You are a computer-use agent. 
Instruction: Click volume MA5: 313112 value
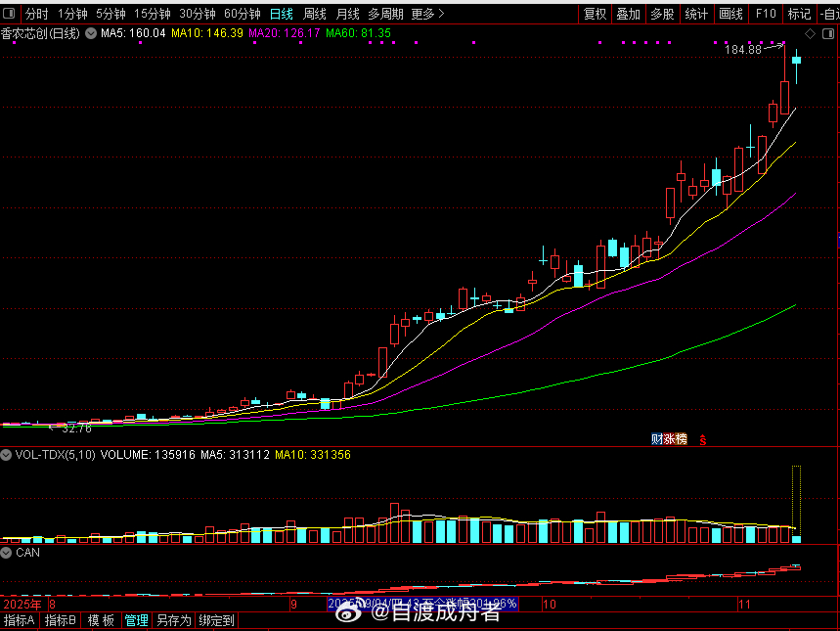click(x=235, y=455)
